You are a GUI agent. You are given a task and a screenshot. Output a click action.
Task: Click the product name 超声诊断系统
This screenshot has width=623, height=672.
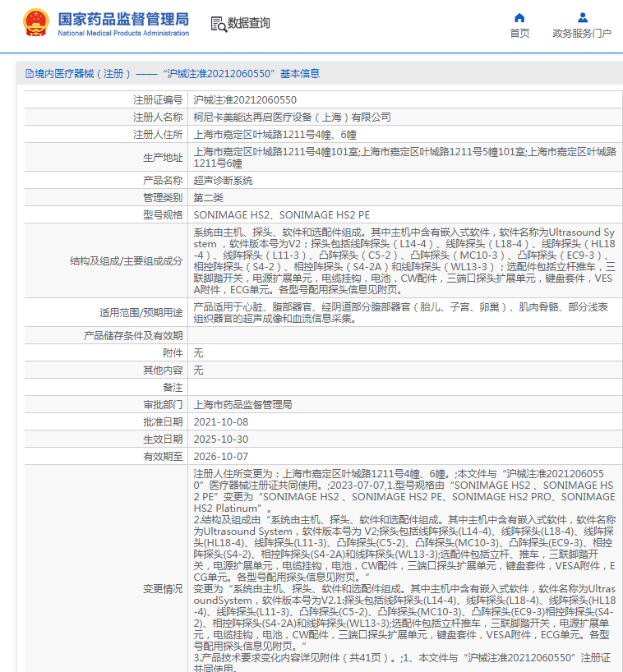click(x=223, y=180)
